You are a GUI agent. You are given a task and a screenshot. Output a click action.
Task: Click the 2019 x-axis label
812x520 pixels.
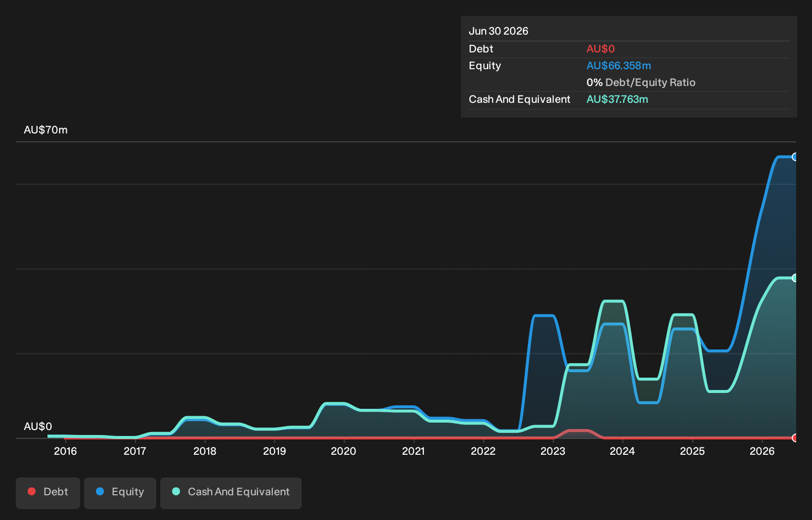(274, 451)
